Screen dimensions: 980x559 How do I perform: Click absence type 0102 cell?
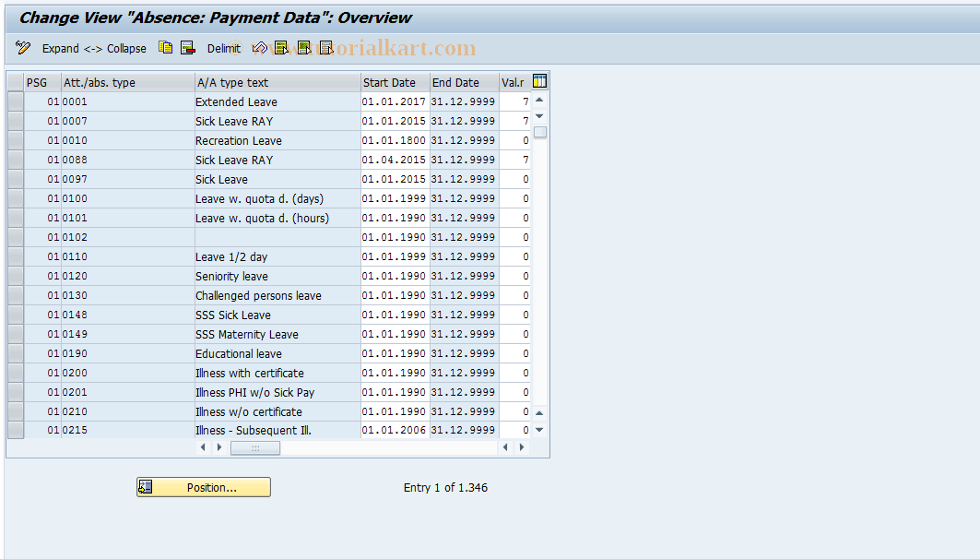(x=127, y=237)
